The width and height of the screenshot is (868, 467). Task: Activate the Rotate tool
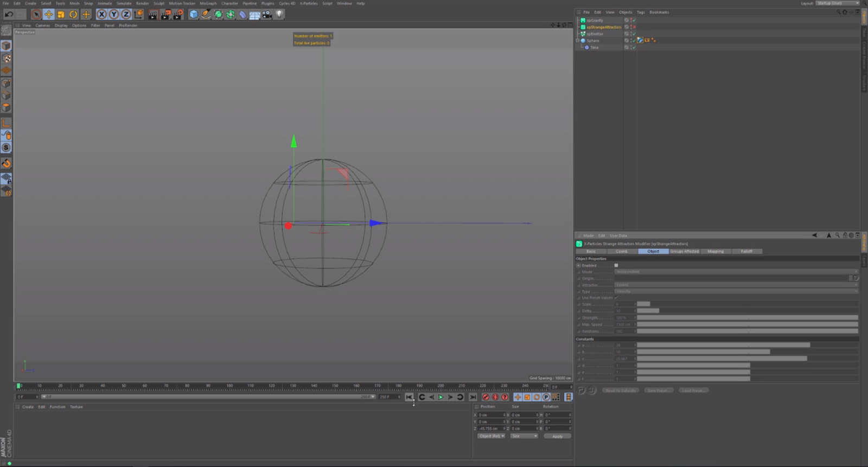tap(73, 15)
